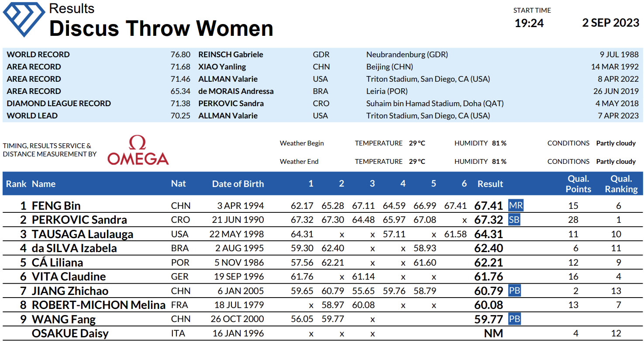644x343 pixels.
Task: Click the NM result for OSAKUE Daisy
Action: coord(493,333)
